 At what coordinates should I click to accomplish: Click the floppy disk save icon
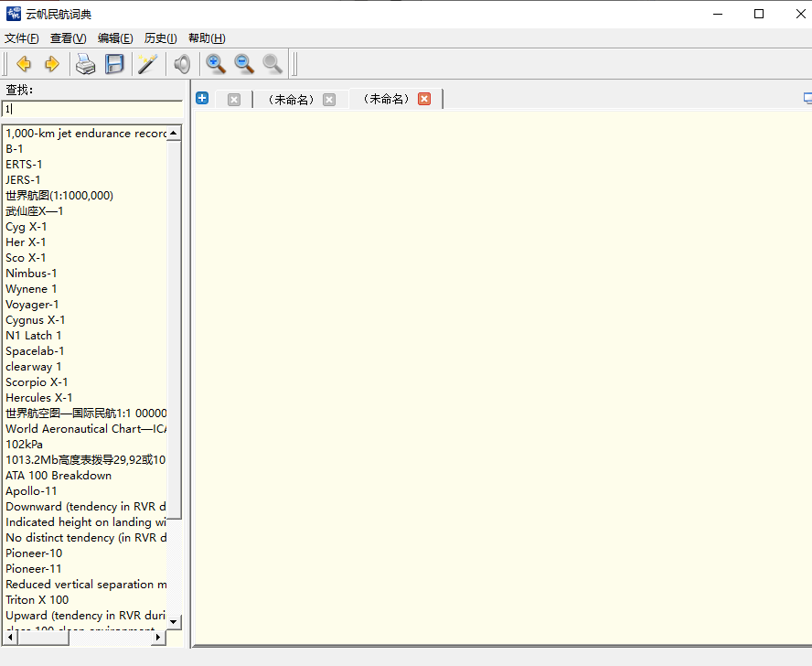(x=114, y=64)
